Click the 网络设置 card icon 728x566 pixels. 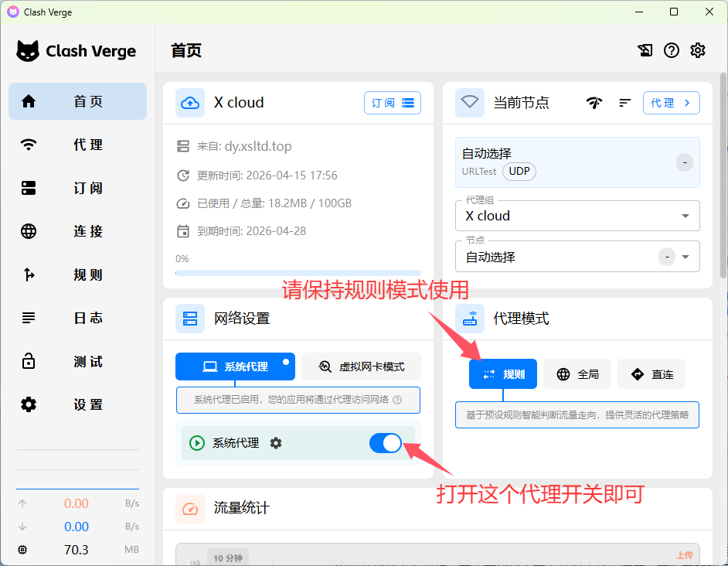click(x=190, y=319)
